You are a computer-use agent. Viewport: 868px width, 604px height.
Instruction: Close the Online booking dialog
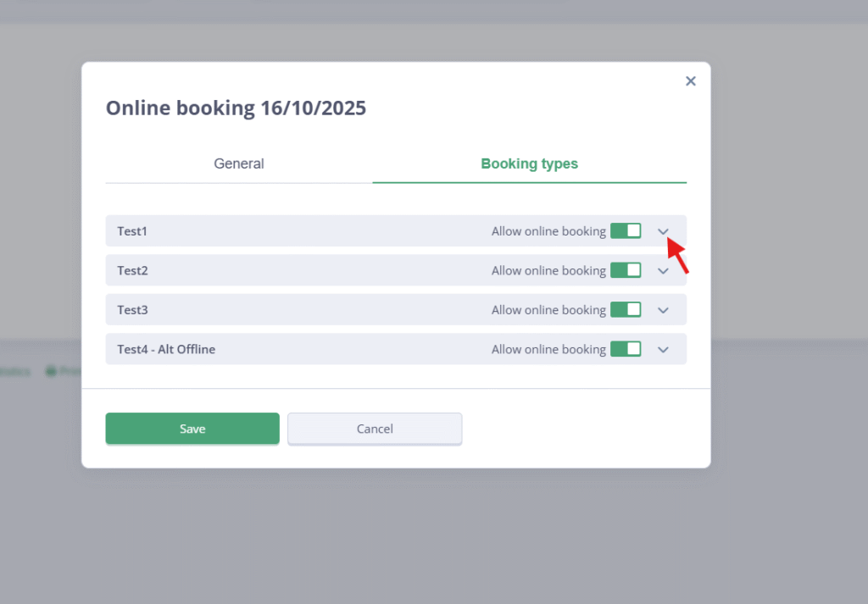pyautogui.click(x=690, y=81)
